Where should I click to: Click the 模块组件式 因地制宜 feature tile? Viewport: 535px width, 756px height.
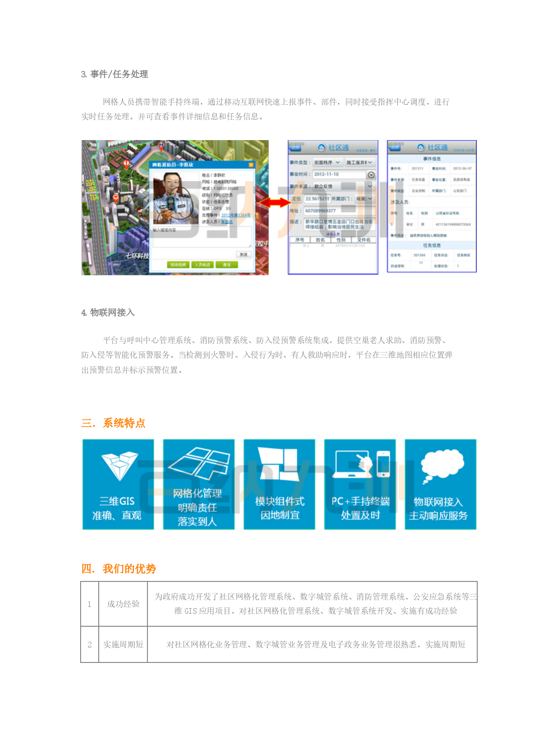[279, 484]
